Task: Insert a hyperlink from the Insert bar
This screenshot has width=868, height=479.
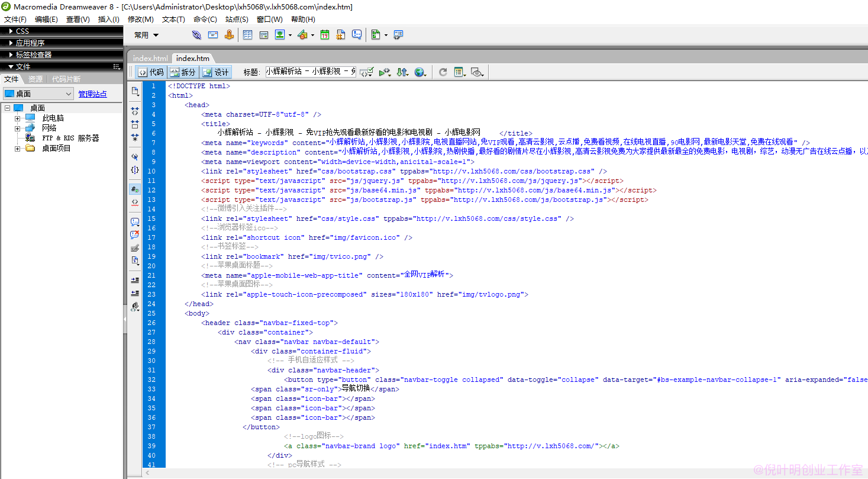Action: point(196,35)
